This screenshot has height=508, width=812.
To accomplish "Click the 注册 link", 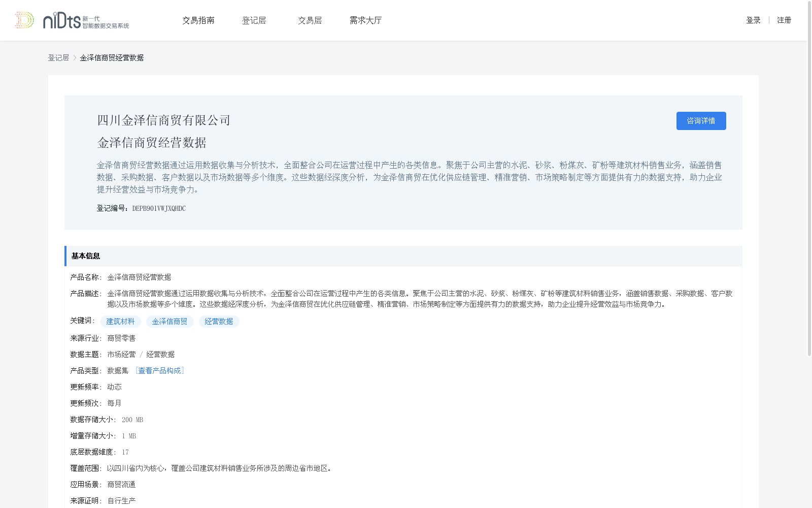I will [x=784, y=20].
